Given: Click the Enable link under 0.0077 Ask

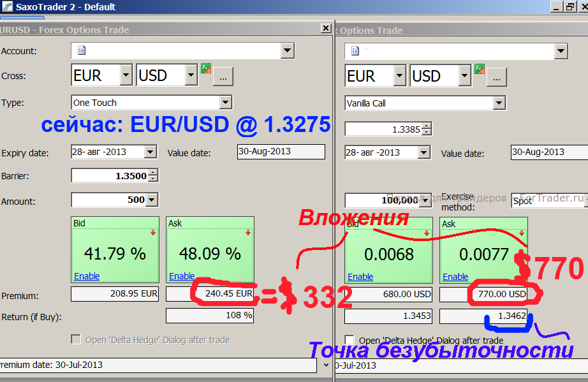Looking at the screenshot, I should (455, 277).
